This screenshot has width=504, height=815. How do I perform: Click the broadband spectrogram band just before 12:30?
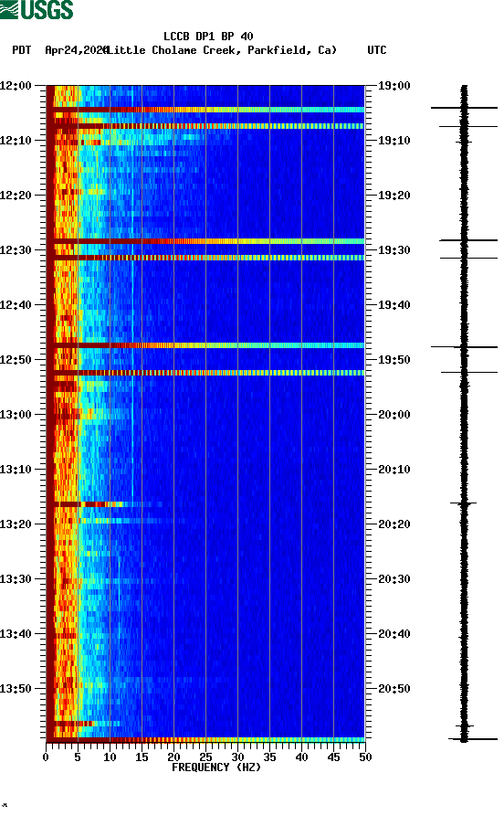[x=205, y=241]
